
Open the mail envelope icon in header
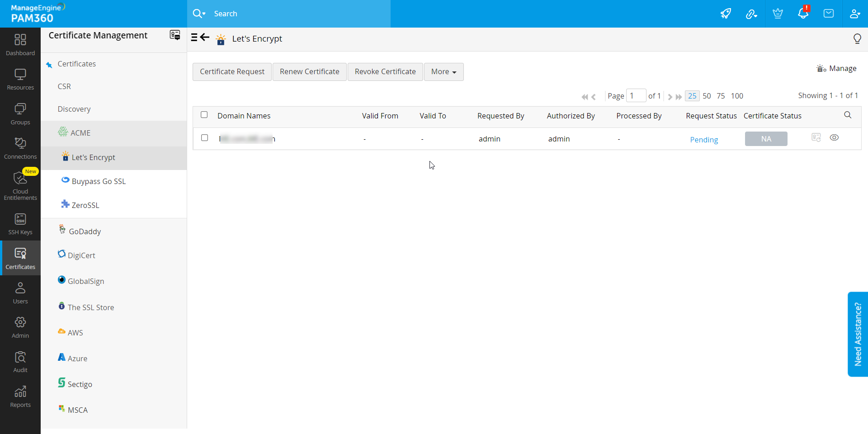[x=828, y=14]
